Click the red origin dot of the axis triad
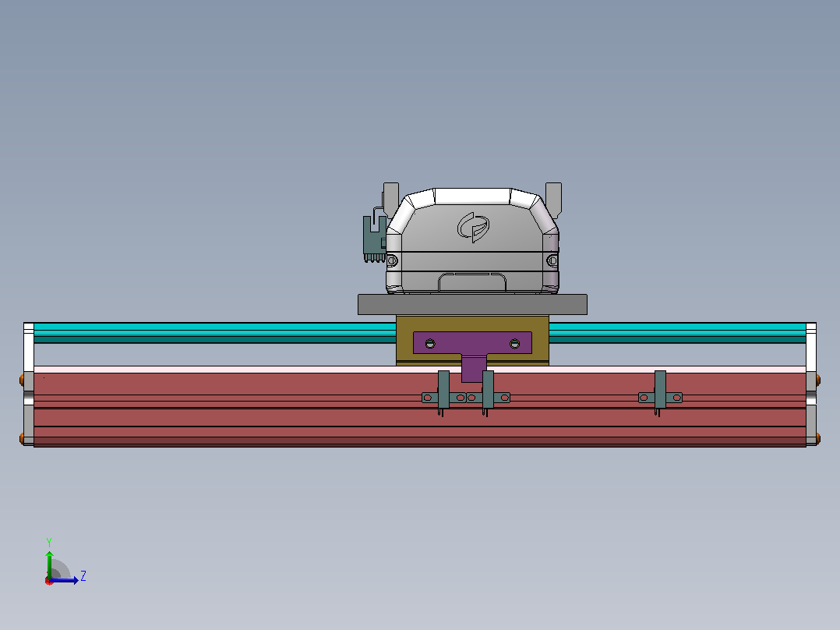The height and width of the screenshot is (630, 840). pos(49,581)
